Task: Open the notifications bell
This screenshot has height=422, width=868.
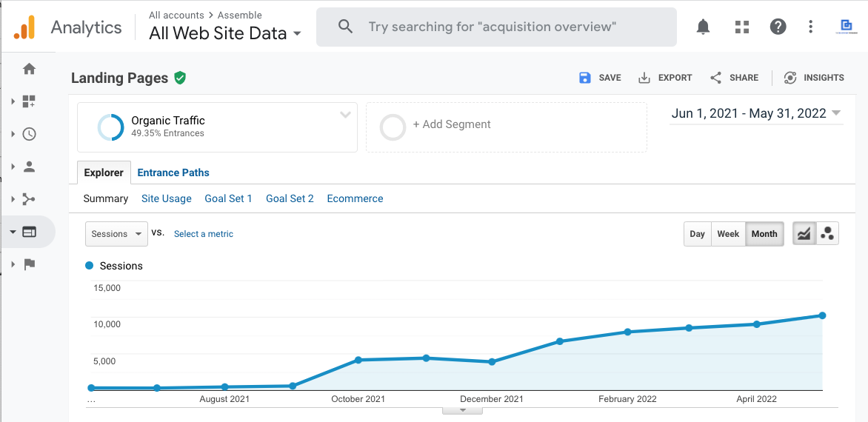Action: coord(703,27)
